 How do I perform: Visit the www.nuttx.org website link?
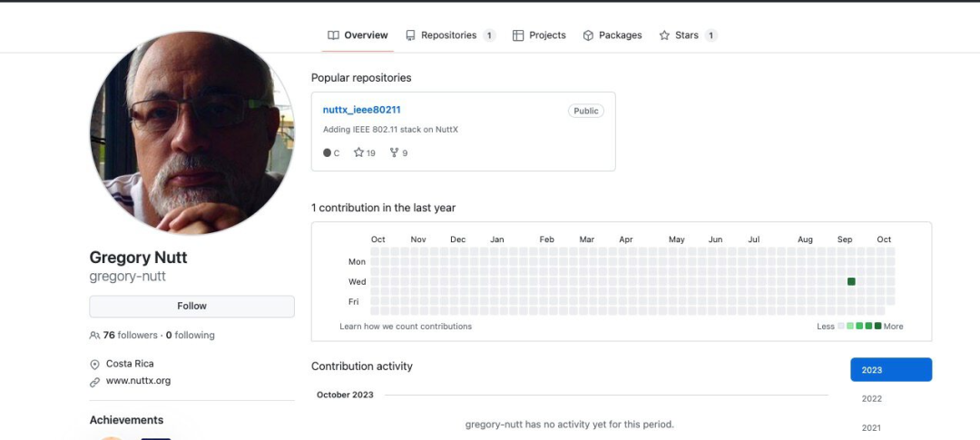click(138, 381)
